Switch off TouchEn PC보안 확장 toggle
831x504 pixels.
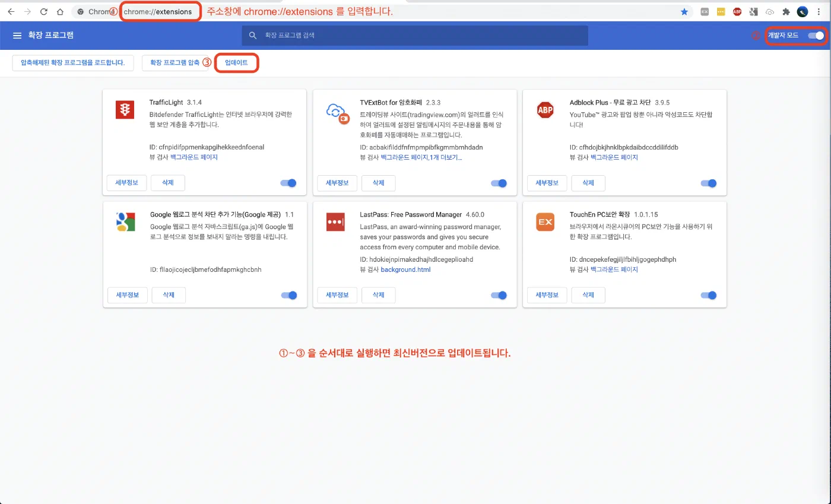click(709, 295)
